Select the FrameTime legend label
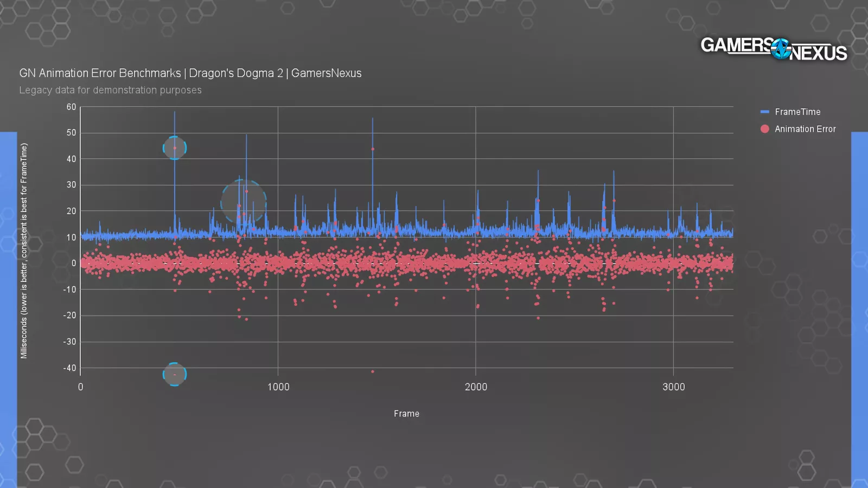The width and height of the screenshot is (868, 488). [x=797, y=112]
